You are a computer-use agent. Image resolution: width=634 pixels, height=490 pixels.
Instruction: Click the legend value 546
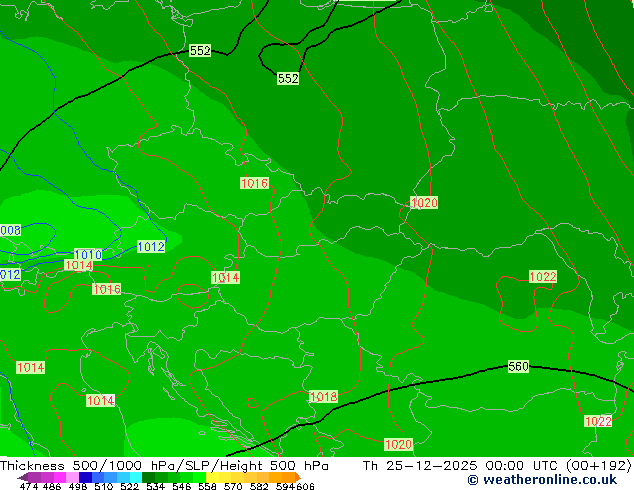point(182,486)
